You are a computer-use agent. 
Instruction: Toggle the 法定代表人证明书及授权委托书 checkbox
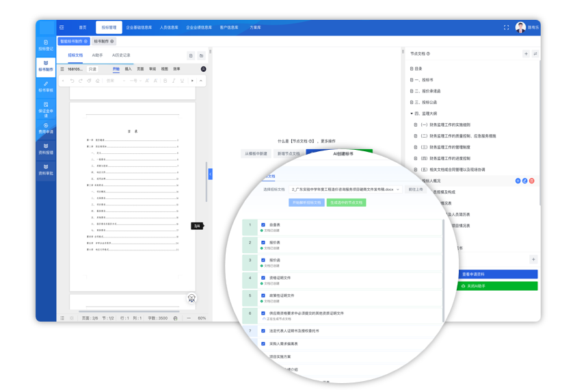(x=263, y=330)
